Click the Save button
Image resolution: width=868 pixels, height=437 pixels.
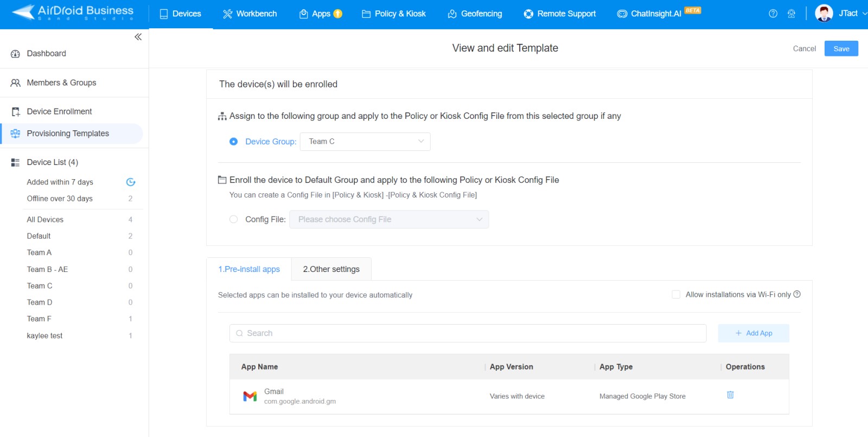[x=841, y=48]
